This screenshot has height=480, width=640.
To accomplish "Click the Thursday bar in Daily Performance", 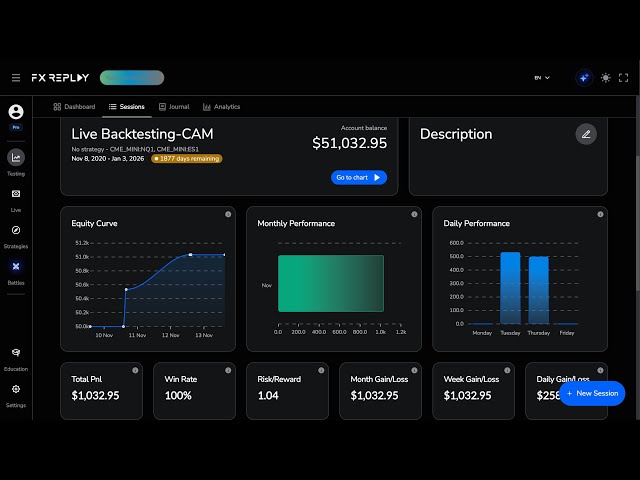I will pyautogui.click(x=539, y=290).
